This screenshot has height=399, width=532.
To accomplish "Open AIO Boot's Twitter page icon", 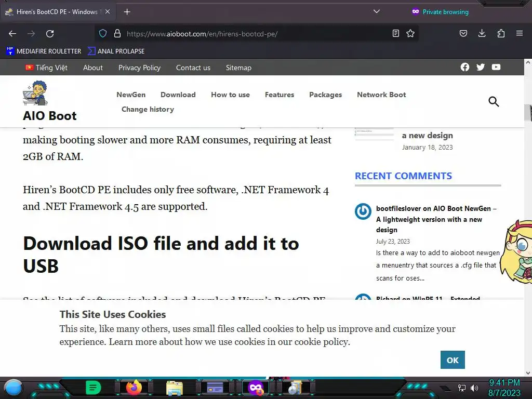I will click(x=481, y=67).
